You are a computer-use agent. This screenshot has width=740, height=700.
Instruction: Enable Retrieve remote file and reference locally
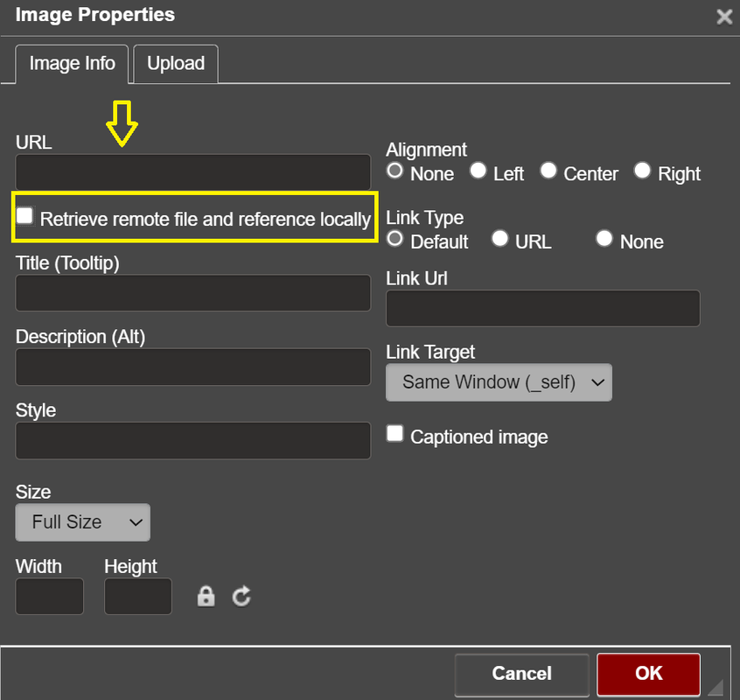tap(24, 216)
